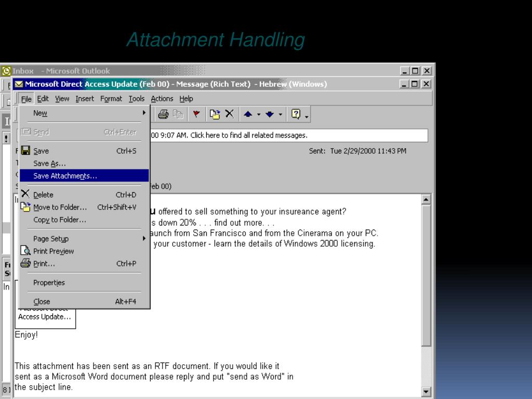
Task: Choose Print Preview menu entry
Action: pyautogui.click(x=84, y=251)
